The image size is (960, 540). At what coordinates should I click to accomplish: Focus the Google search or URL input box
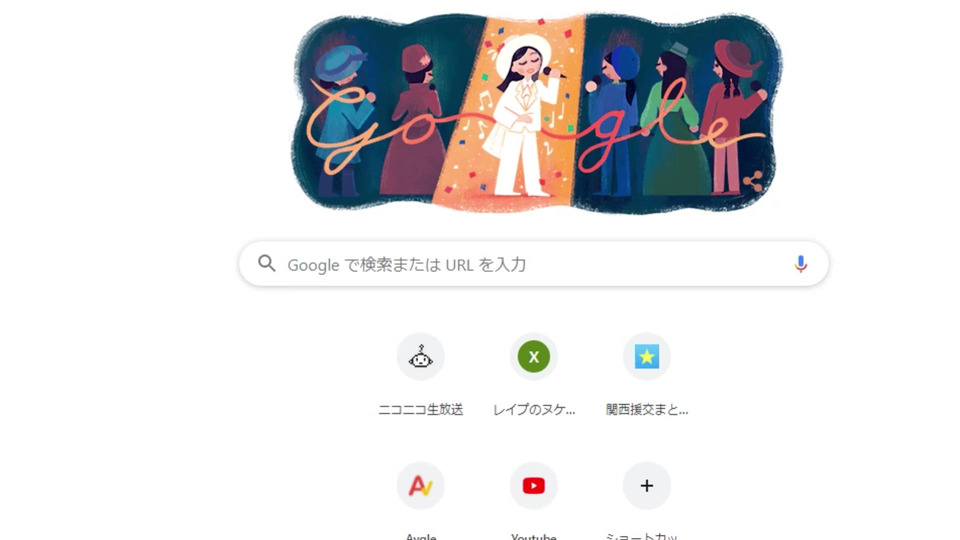pyautogui.click(x=534, y=264)
